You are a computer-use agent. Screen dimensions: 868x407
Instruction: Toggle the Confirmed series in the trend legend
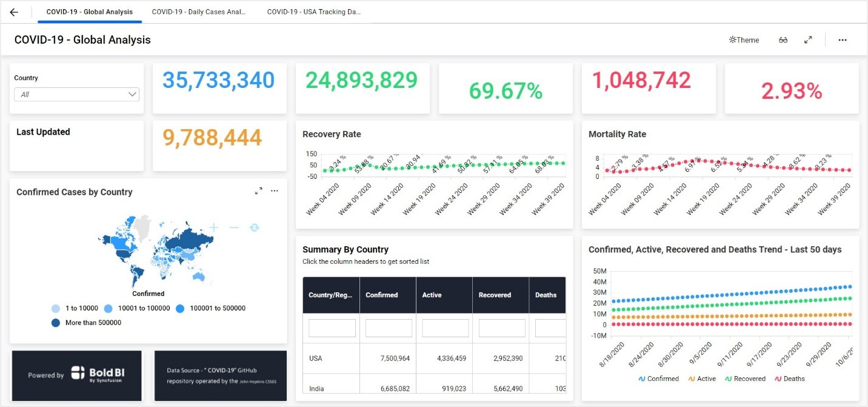pyautogui.click(x=658, y=378)
